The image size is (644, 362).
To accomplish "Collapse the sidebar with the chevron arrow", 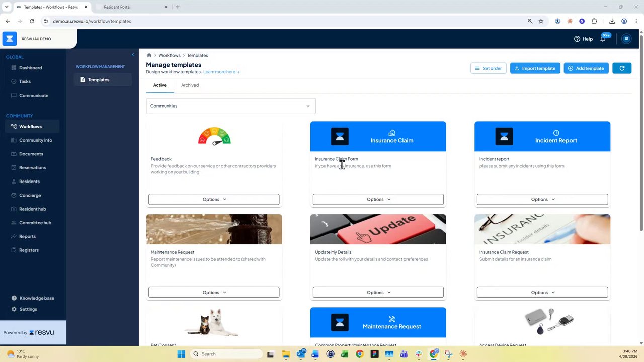I will point(133,55).
